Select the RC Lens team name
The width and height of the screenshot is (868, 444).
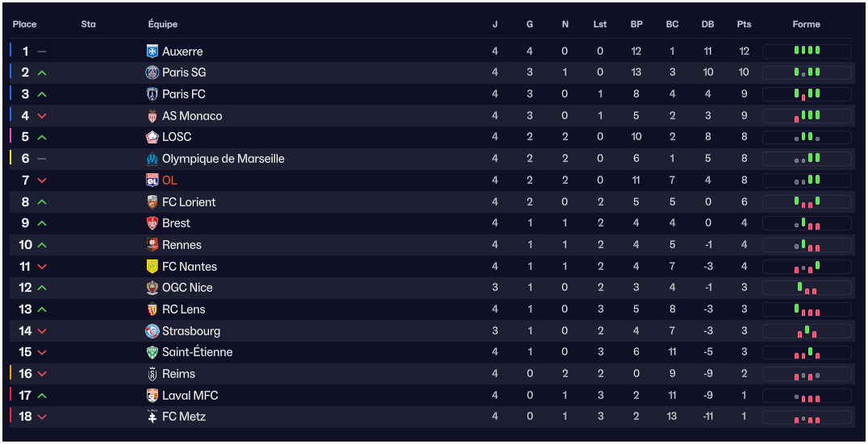click(183, 309)
